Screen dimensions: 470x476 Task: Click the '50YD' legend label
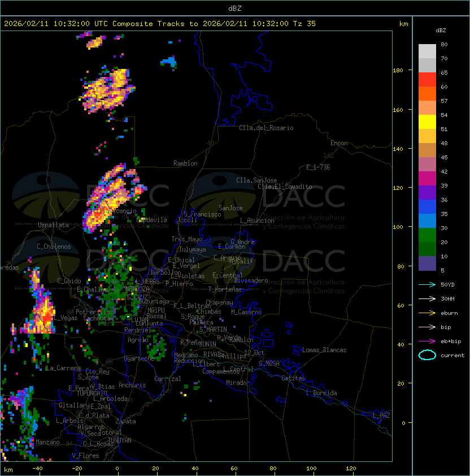click(x=447, y=284)
